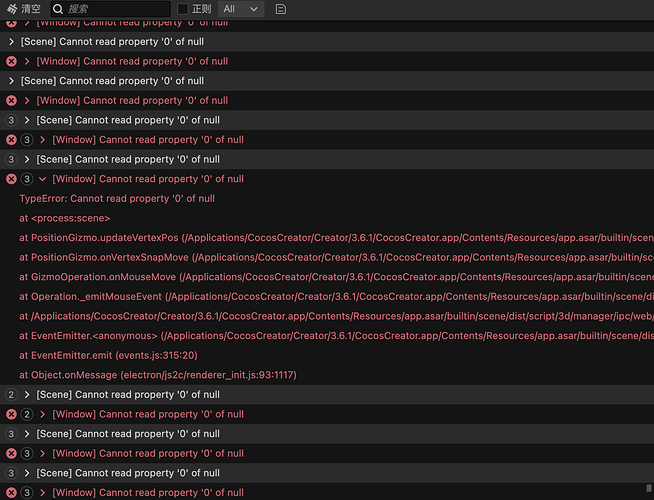Click the count badge 2 on [Scene] entry
Image resolution: width=654 pixels, height=500 pixels.
(11, 394)
